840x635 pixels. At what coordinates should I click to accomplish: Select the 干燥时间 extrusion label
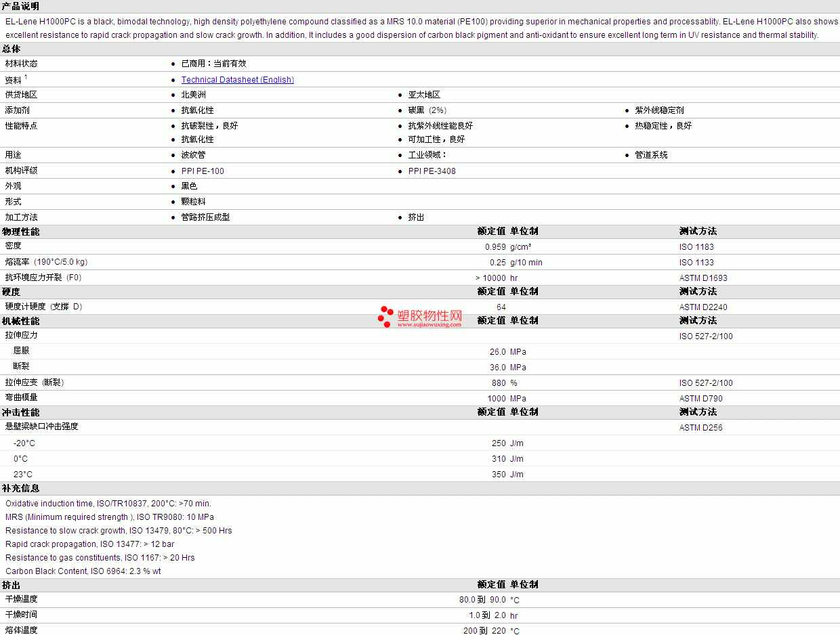(x=22, y=615)
